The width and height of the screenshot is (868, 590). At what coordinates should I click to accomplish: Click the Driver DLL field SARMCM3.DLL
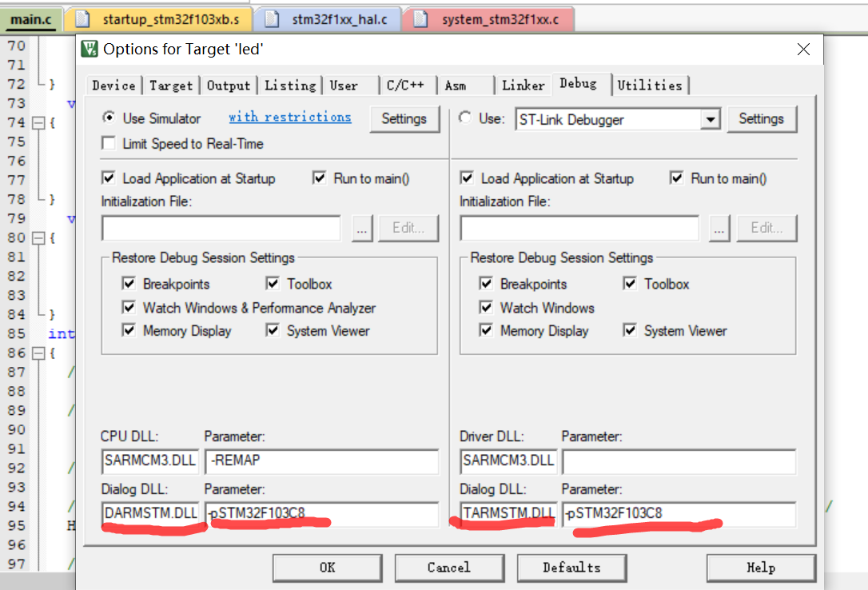point(508,461)
